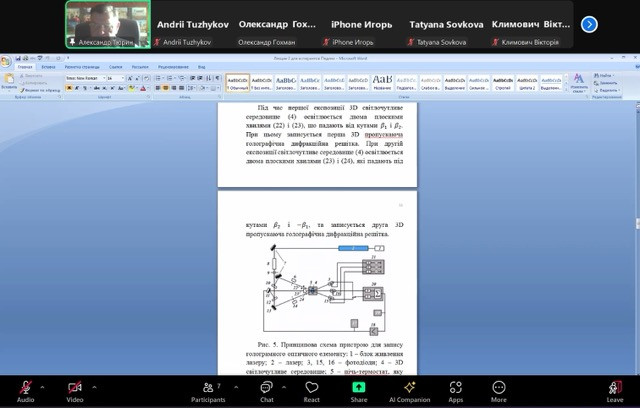
Task: Open Zoom Apps
Action: (456, 391)
